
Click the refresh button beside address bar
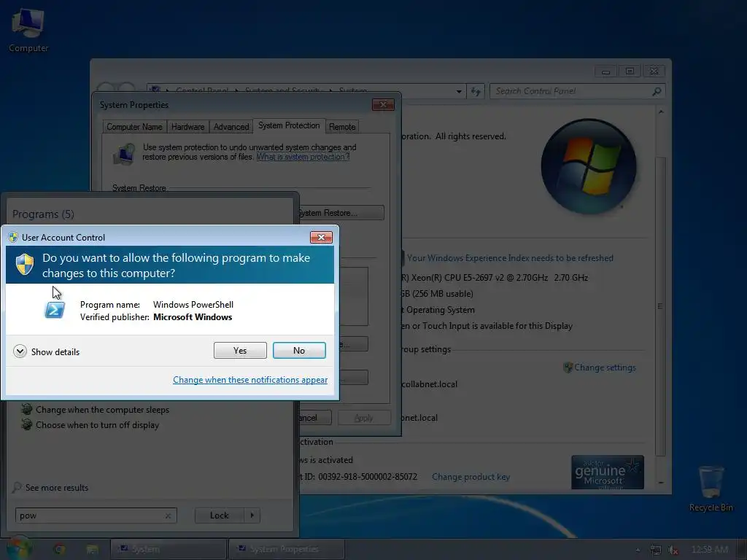click(476, 91)
